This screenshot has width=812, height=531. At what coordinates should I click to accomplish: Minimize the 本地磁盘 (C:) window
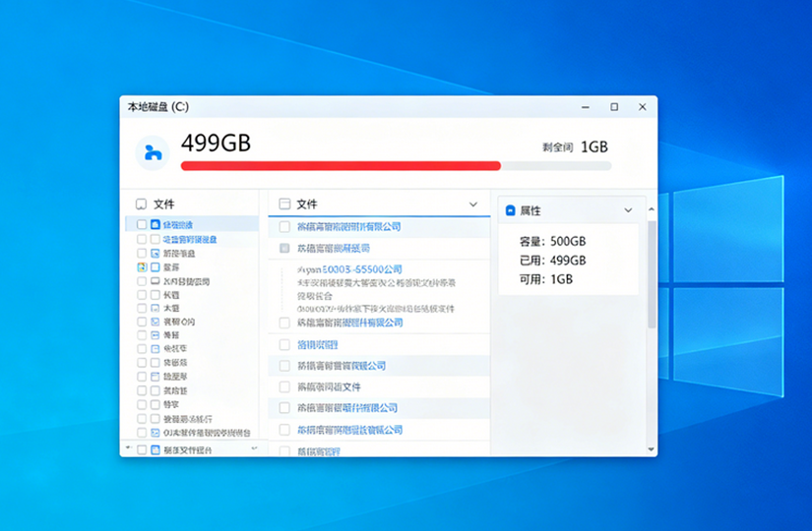pos(586,107)
